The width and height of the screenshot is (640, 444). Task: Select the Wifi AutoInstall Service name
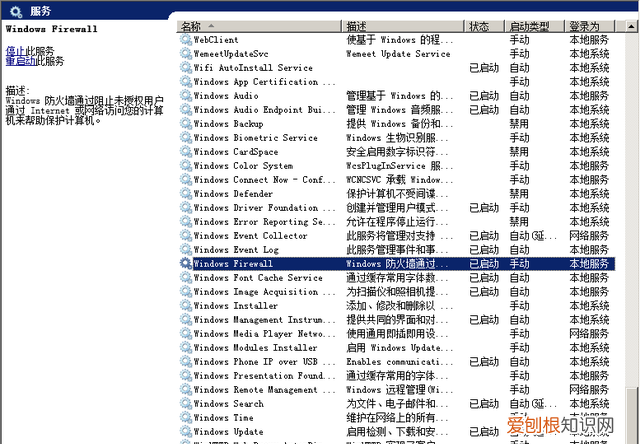[253, 67]
